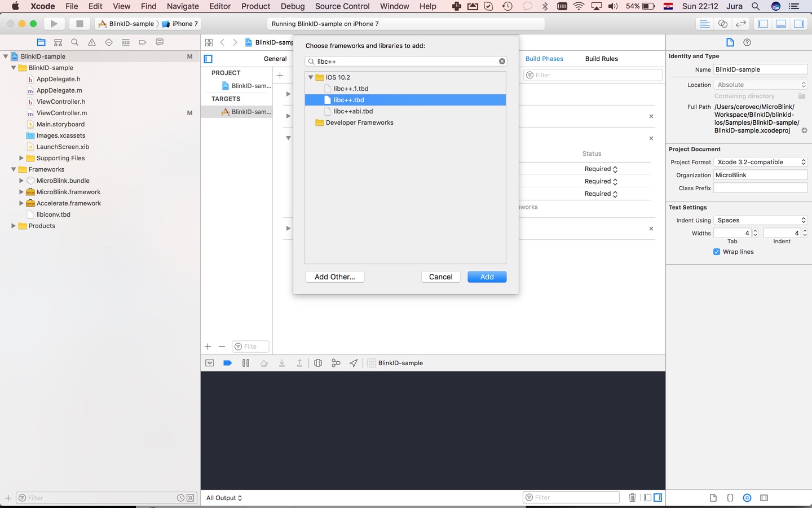The image size is (812, 508).
Task: Show the Project navigator folder icon
Action: [41, 42]
